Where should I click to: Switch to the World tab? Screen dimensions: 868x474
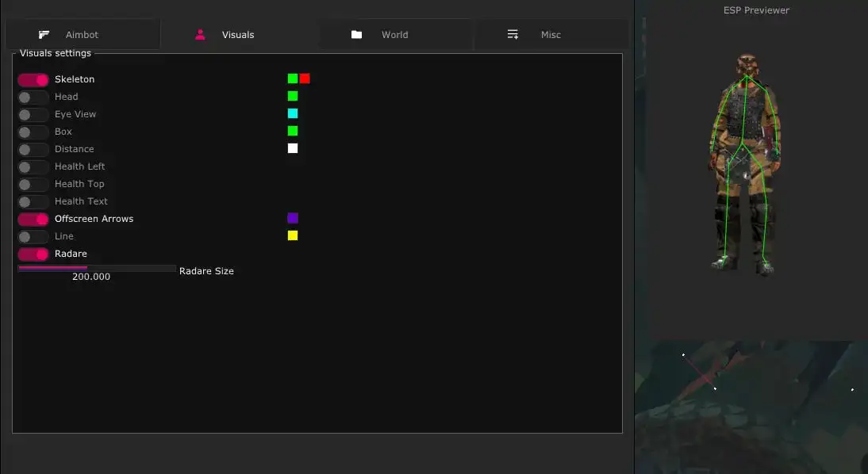click(394, 34)
